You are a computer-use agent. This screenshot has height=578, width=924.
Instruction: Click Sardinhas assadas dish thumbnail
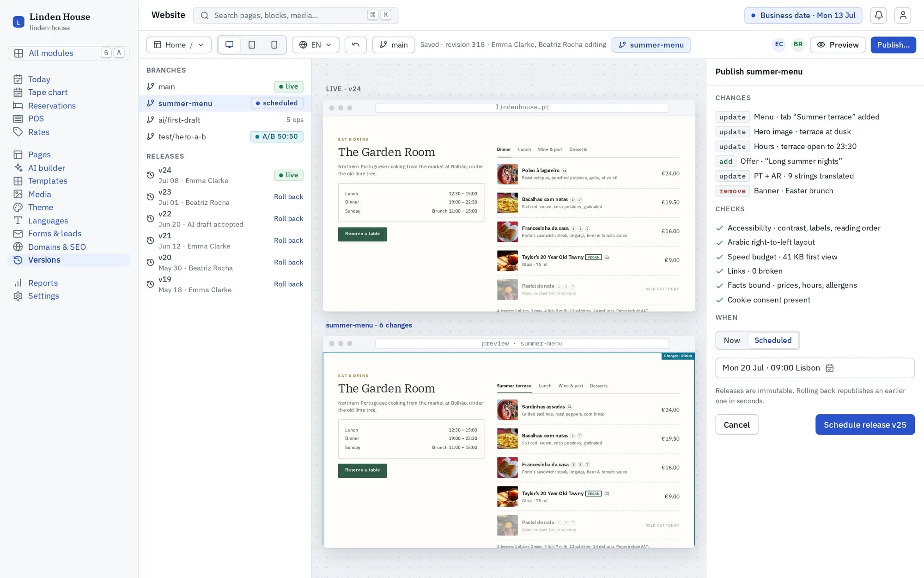pyautogui.click(x=507, y=410)
